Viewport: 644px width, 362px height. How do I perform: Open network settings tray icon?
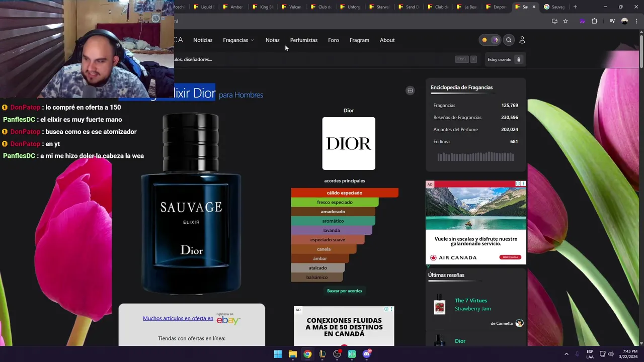point(603,354)
